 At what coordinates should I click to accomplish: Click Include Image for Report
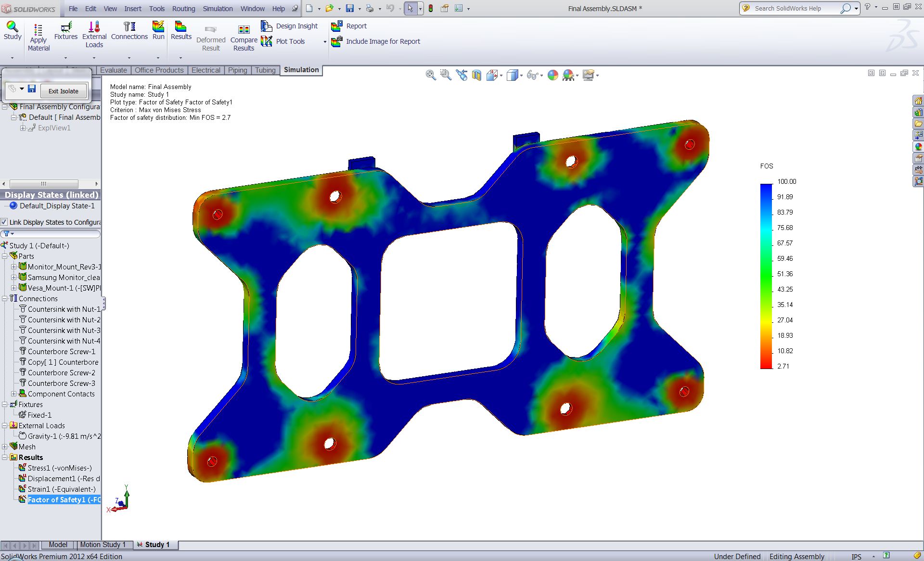pyautogui.click(x=376, y=41)
